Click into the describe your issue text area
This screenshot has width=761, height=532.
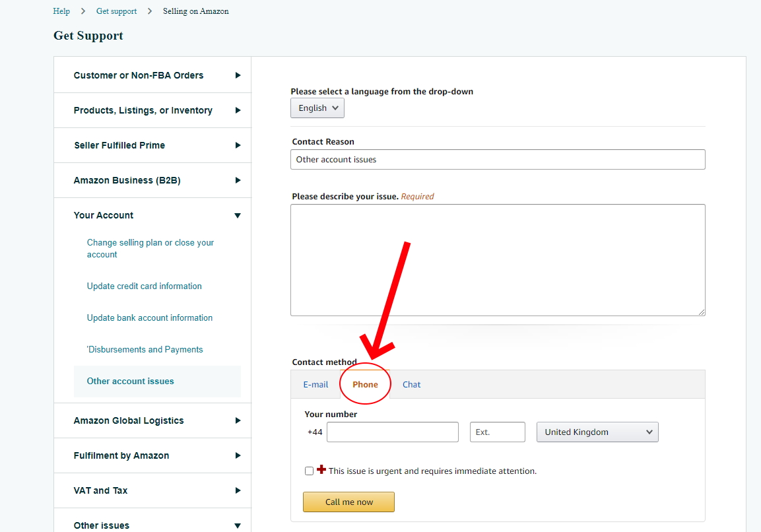[x=498, y=259]
